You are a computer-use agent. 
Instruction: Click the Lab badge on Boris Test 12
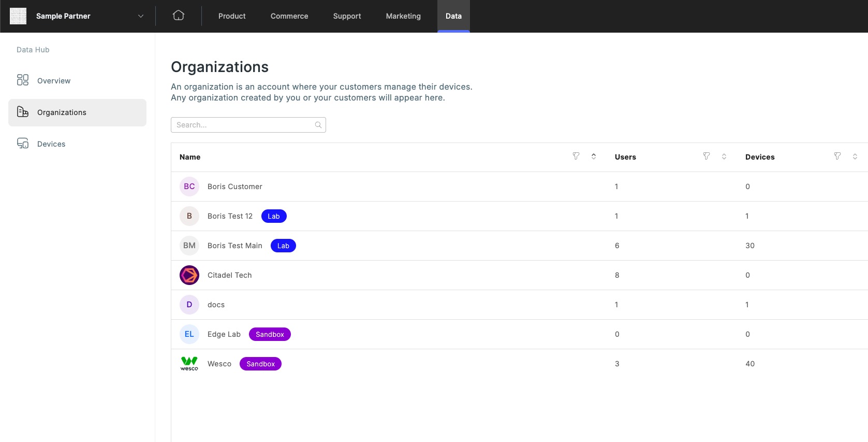(274, 216)
